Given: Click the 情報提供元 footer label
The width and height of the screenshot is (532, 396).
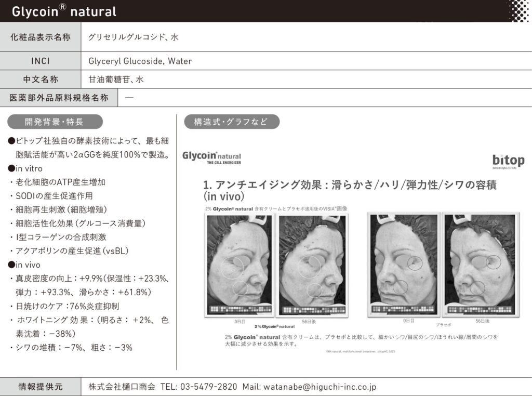Looking at the screenshot, I should click(x=41, y=387).
